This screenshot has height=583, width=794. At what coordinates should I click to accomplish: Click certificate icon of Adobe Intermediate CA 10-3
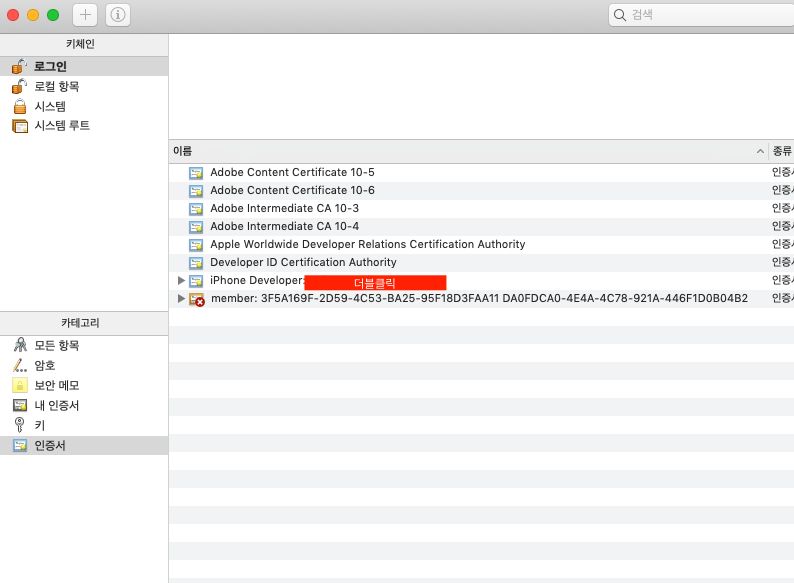pos(196,209)
